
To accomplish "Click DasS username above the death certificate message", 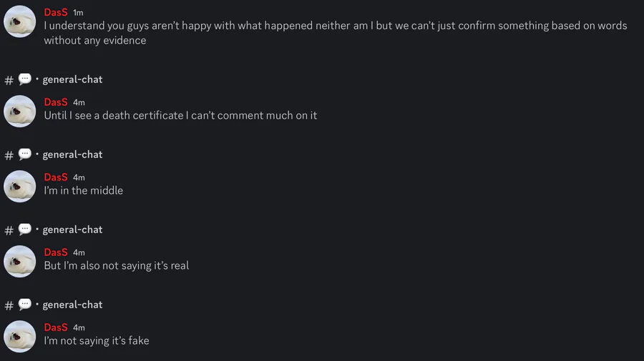I will [x=56, y=102].
